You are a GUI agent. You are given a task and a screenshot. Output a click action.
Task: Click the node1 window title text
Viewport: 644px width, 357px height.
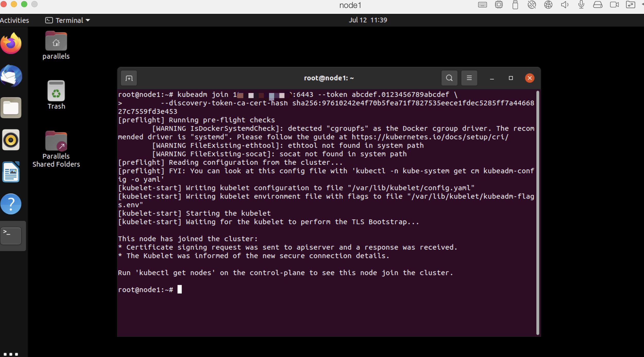(350, 5)
